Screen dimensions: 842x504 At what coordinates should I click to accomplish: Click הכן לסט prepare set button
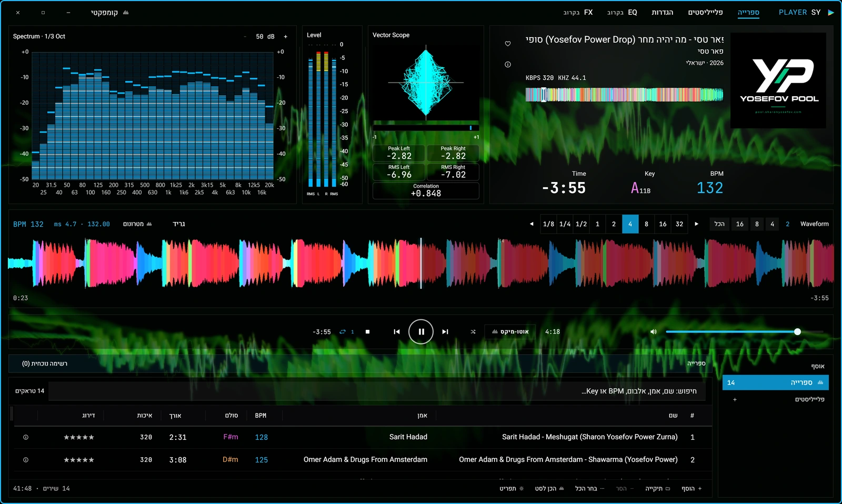pos(549,489)
